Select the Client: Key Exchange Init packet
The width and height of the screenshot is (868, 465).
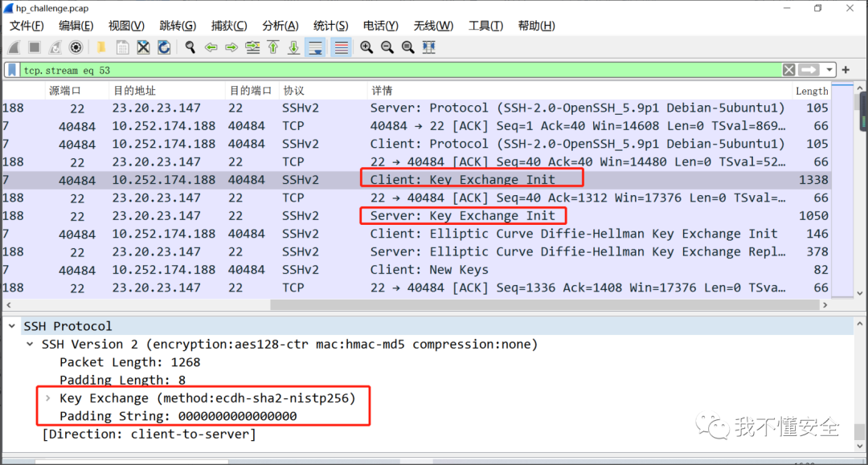[416, 180]
